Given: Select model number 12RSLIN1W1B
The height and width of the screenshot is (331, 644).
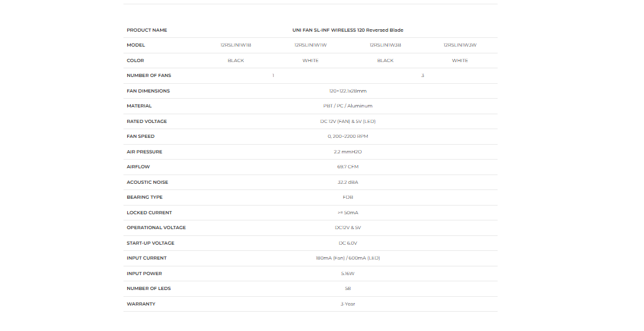Looking at the screenshot, I should (236, 45).
